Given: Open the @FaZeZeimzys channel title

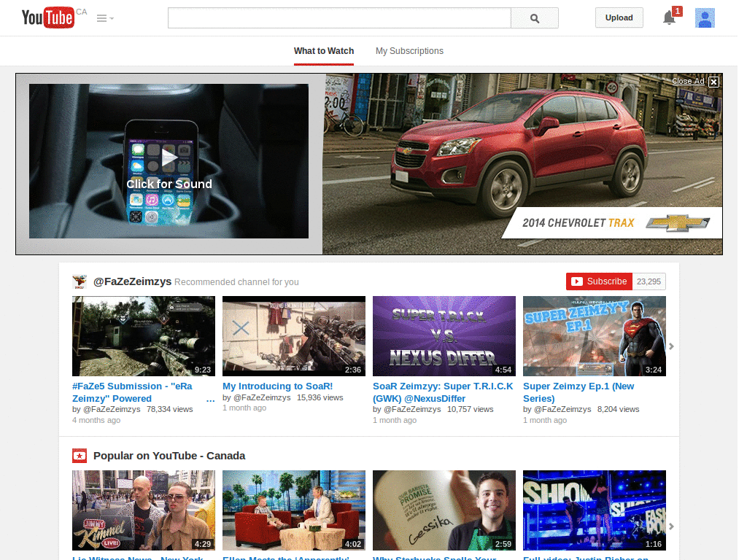Looking at the screenshot, I should [x=132, y=281].
